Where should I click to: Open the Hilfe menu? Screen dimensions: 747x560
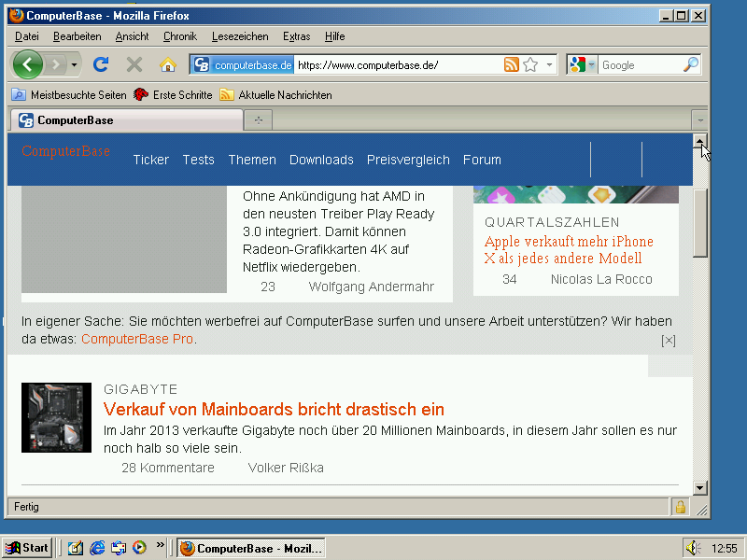pos(335,36)
